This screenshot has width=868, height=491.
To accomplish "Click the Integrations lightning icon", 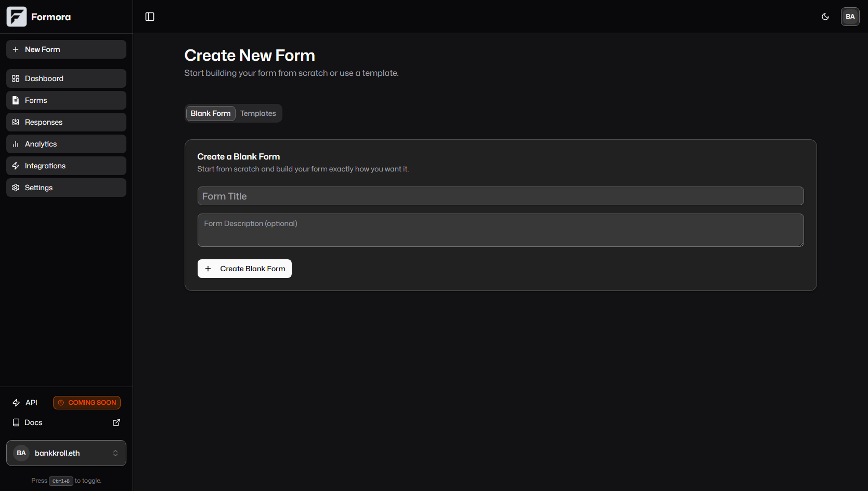I will click(16, 165).
